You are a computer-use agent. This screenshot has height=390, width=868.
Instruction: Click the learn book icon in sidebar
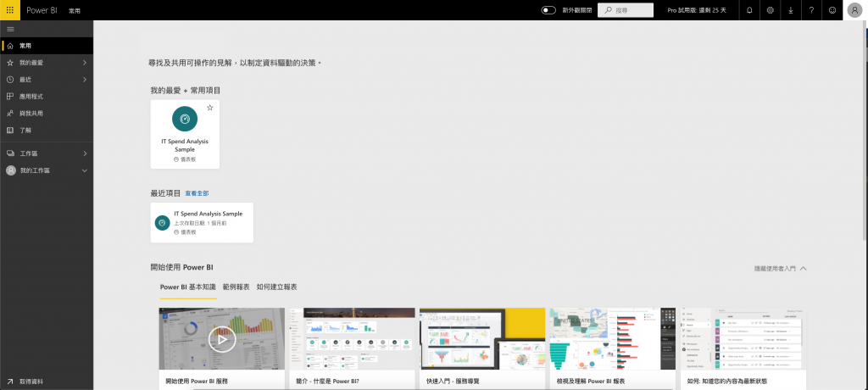(x=10, y=131)
